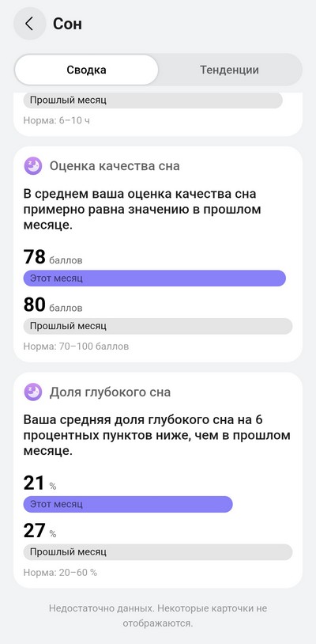Tap the back arrow button

[29, 24]
